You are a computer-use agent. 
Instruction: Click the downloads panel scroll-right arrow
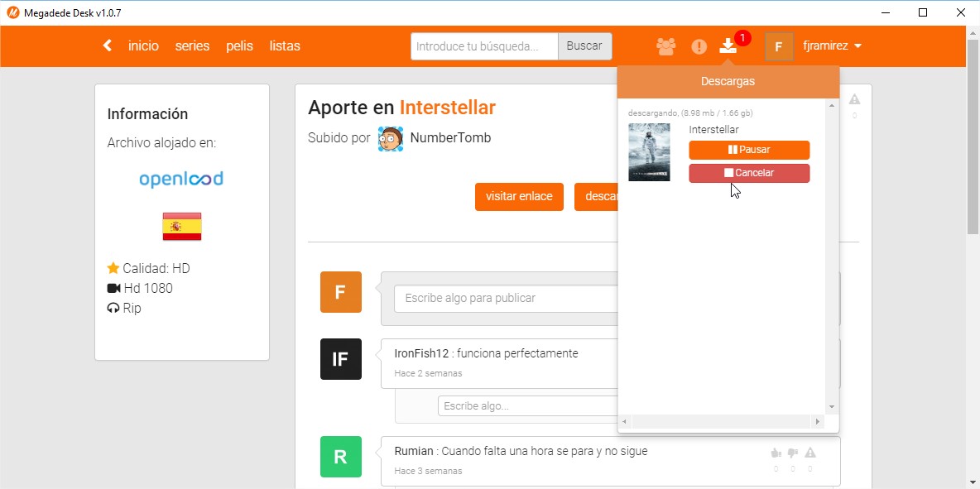[x=818, y=423]
